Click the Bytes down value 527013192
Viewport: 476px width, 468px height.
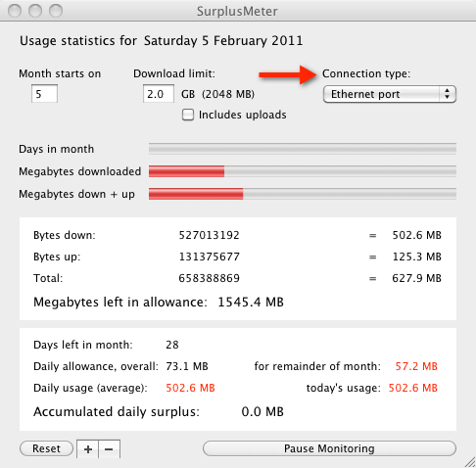point(209,235)
